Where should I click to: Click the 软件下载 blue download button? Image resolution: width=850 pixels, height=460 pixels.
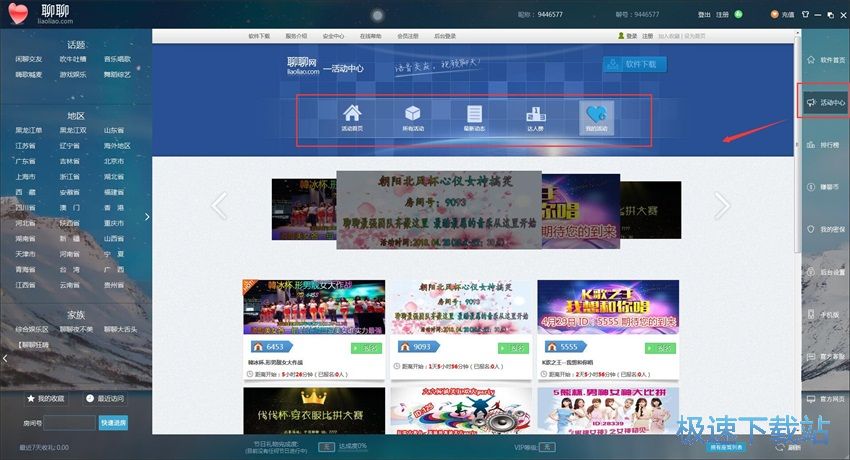coord(635,64)
